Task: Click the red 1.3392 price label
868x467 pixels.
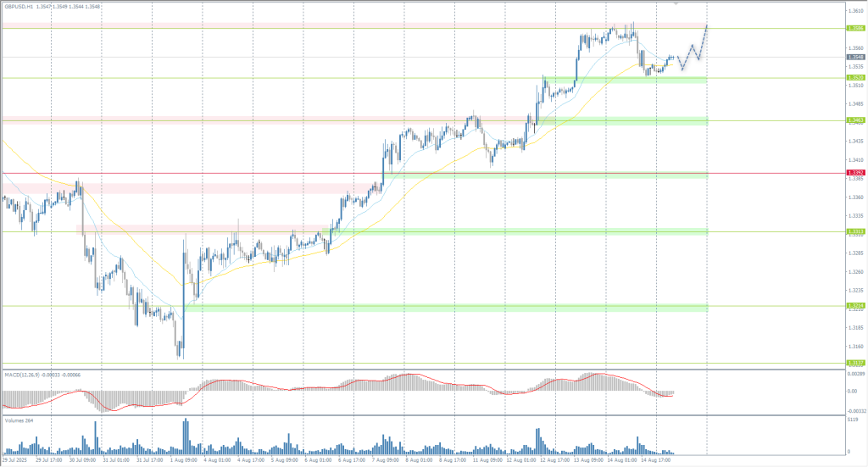Action: 854,173
